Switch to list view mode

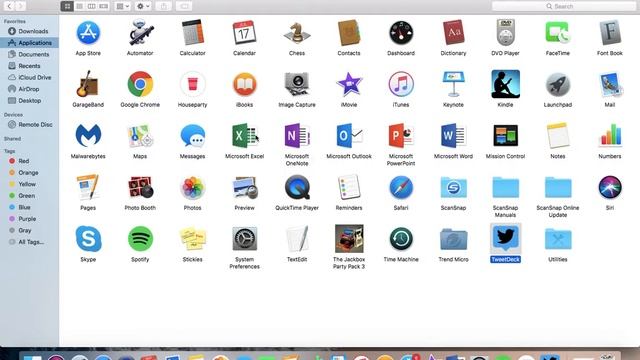coord(80,6)
